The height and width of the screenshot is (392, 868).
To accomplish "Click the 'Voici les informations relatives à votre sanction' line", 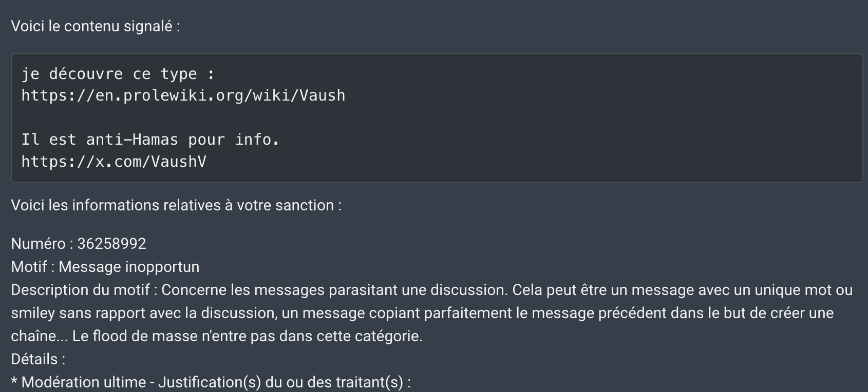I will [x=176, y=205].
